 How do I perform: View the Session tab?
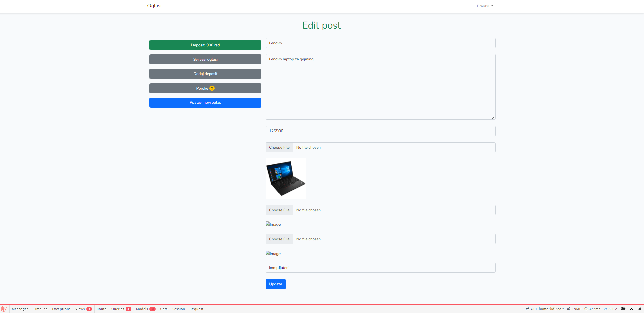click(x=178, y=309)
